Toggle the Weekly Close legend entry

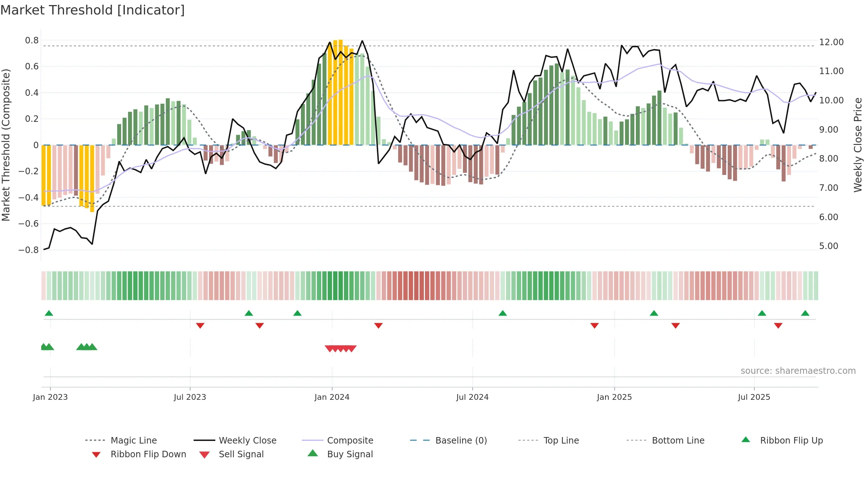coord(235,440)
